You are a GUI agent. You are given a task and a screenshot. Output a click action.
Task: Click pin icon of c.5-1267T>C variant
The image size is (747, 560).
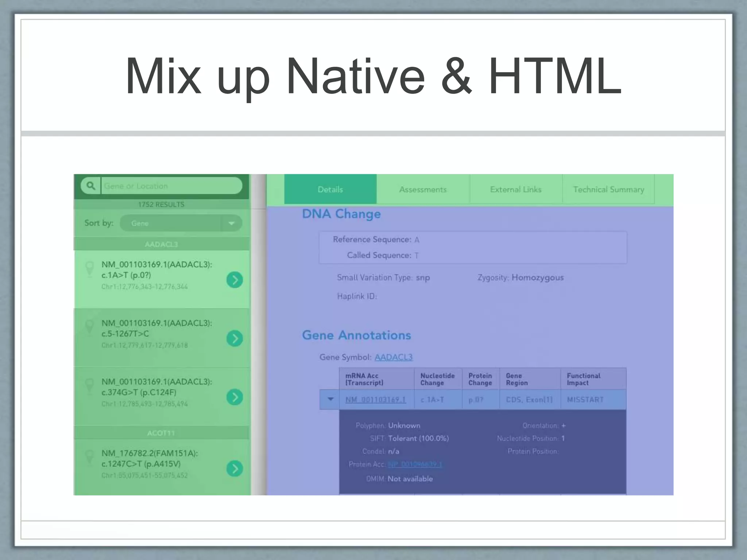tap(89, 328)
